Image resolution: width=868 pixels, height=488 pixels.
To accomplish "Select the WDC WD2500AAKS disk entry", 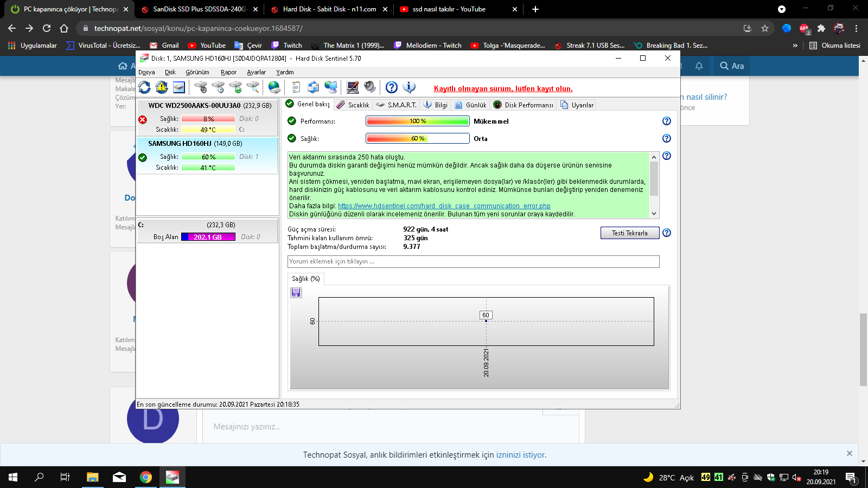I will (x=208, y=118).
